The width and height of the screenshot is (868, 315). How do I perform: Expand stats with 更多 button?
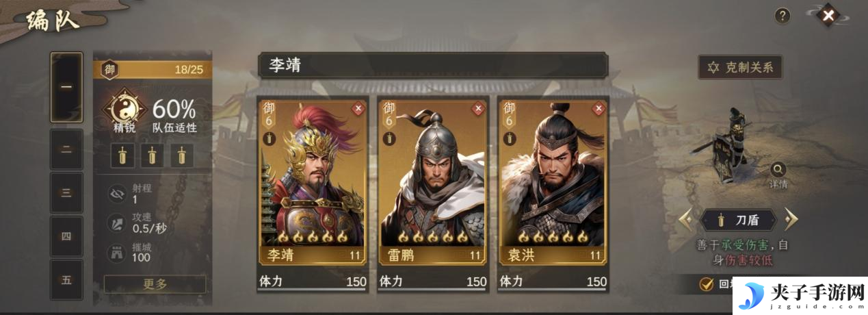[155, 284]
